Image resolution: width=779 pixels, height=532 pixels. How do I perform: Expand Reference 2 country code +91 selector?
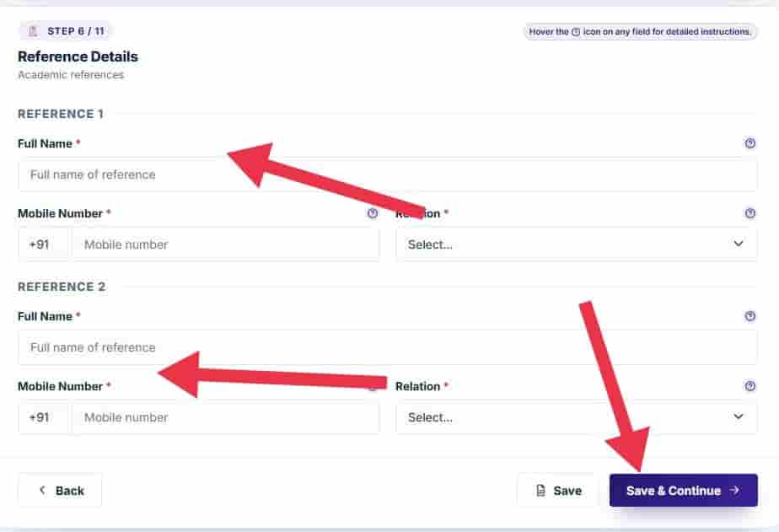(43, 417)
